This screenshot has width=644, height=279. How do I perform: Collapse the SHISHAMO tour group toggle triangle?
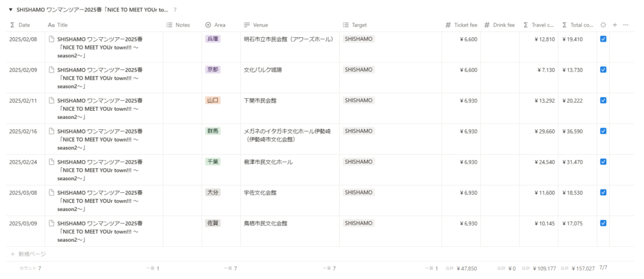(11, 9)
